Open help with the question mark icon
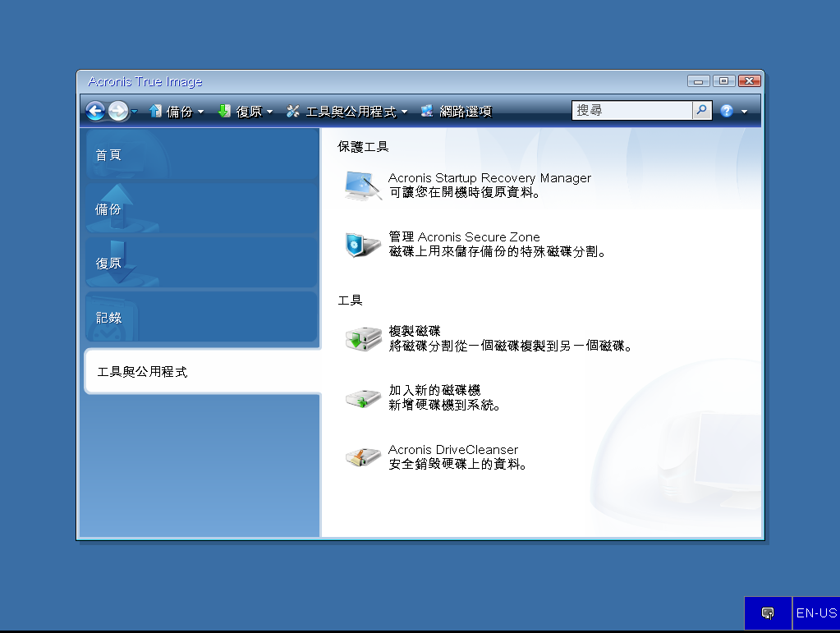This screenshot has width=840, height=633. tap(727, 111)
